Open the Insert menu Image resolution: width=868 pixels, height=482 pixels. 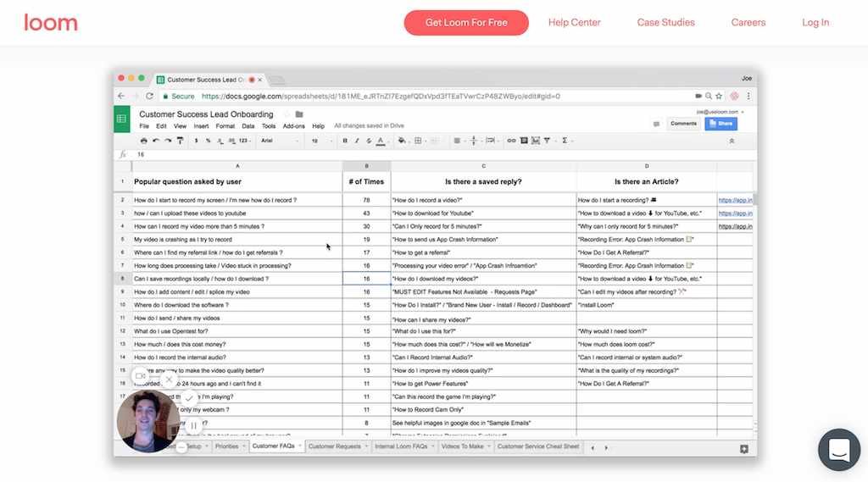click(201, 126)
